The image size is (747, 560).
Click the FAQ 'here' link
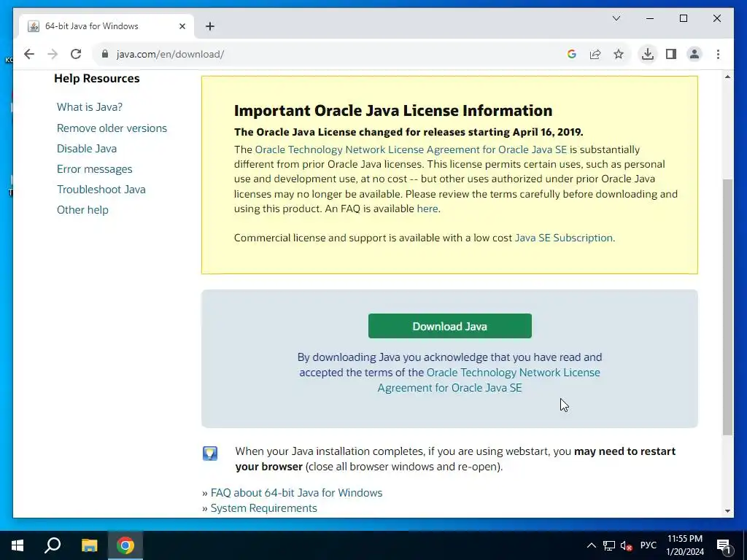427,209
